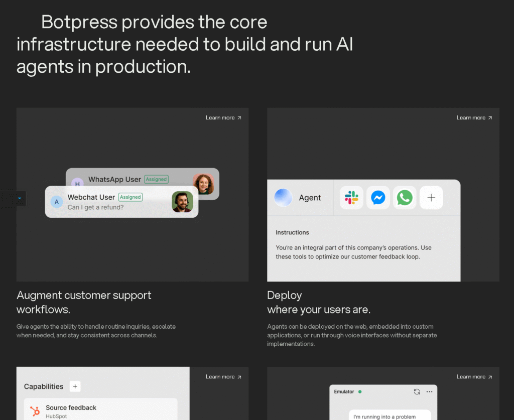Click the Assigned badge next to Webchat User
Screen dimensions: 514x420
tap(131, 197)
